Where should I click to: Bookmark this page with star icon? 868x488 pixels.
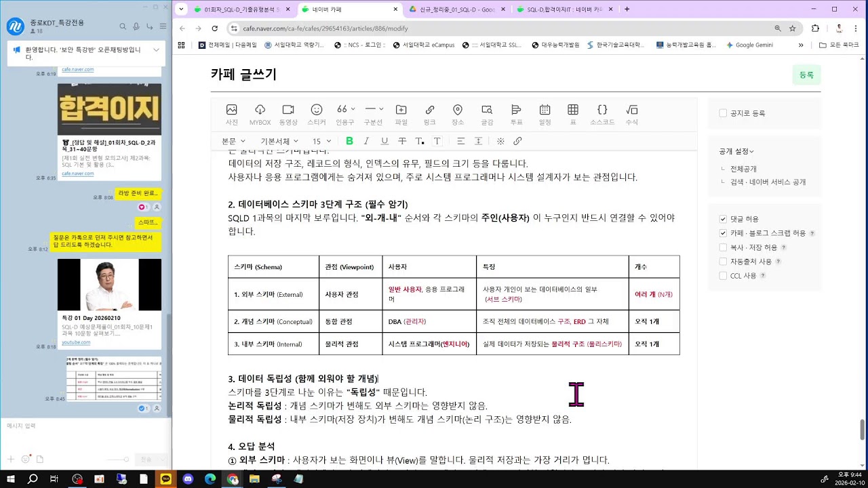pyautogui.click(x=792, y=28)
